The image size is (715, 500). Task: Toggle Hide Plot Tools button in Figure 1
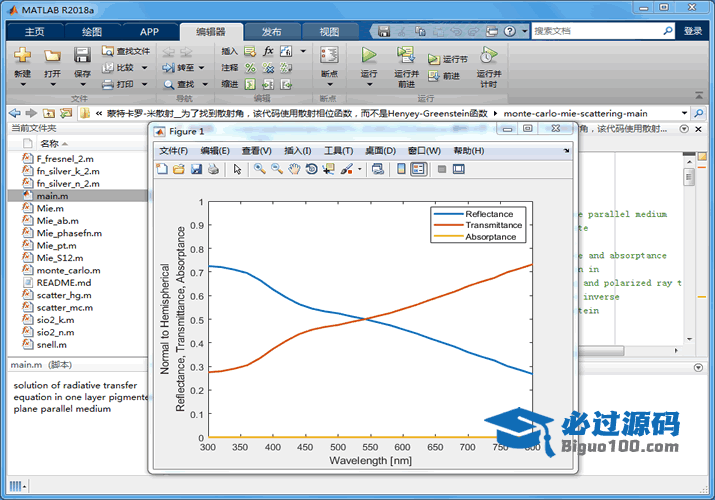point(441,169)
